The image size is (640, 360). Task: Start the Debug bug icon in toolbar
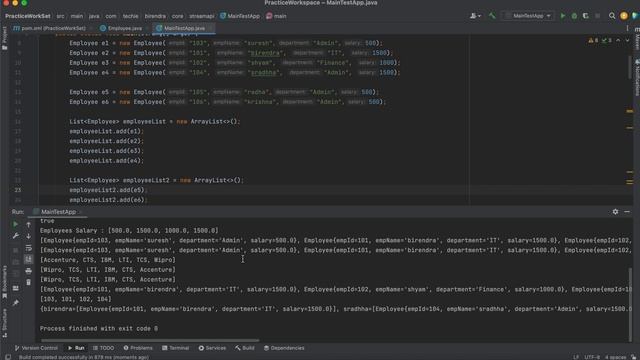(574, 16)
